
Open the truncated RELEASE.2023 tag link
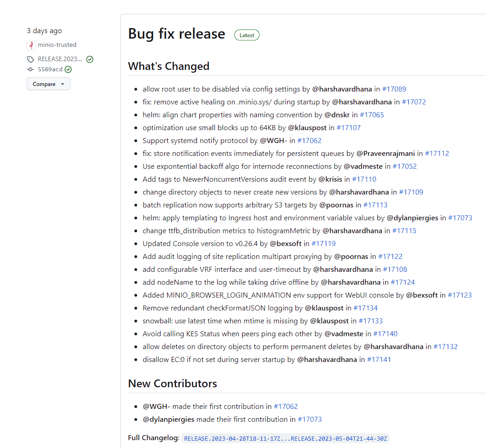pos(59,59)
